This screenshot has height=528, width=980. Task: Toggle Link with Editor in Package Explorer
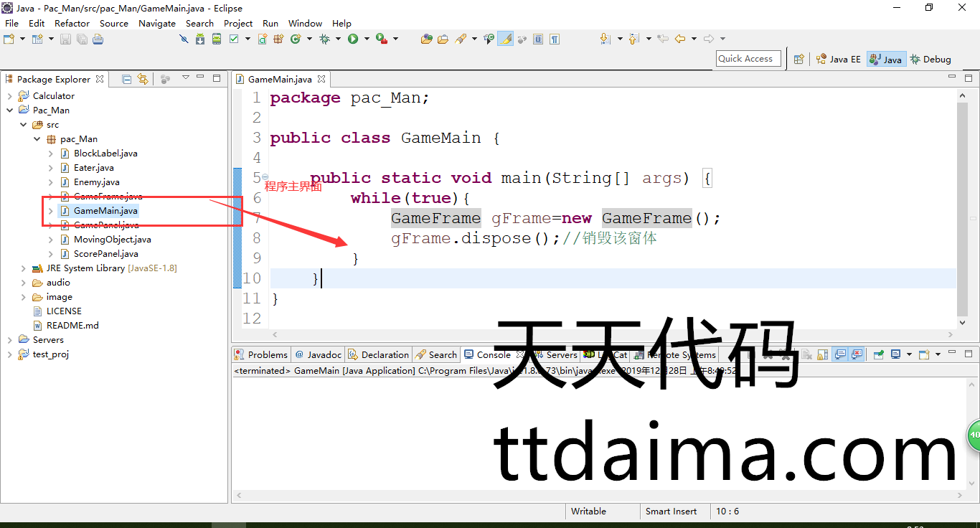tap(143, 79)
